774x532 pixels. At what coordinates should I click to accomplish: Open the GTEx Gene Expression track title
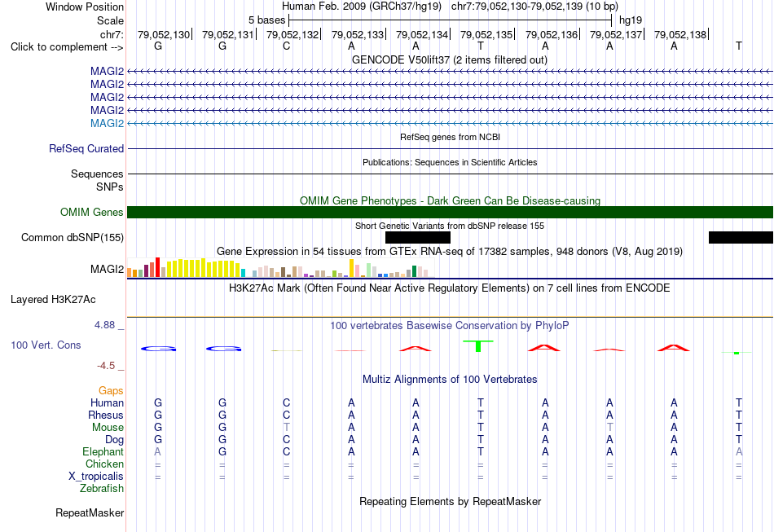click(450, 251)
